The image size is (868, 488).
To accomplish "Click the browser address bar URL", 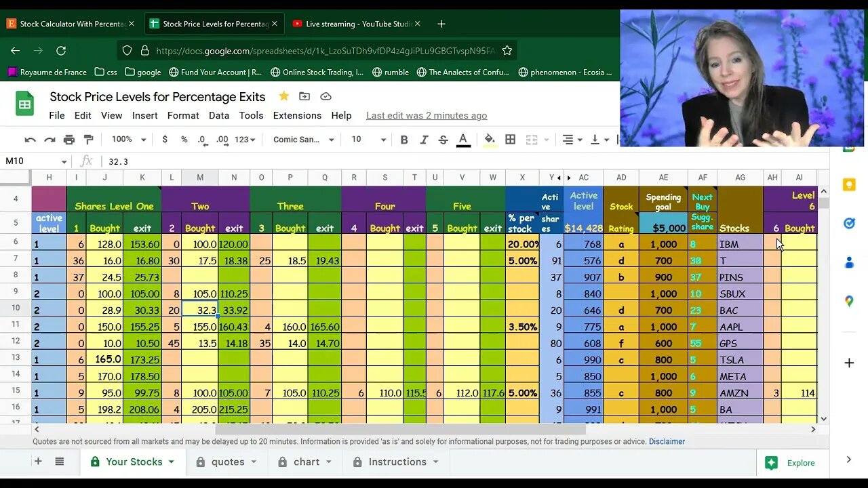I will pos(325,51).
